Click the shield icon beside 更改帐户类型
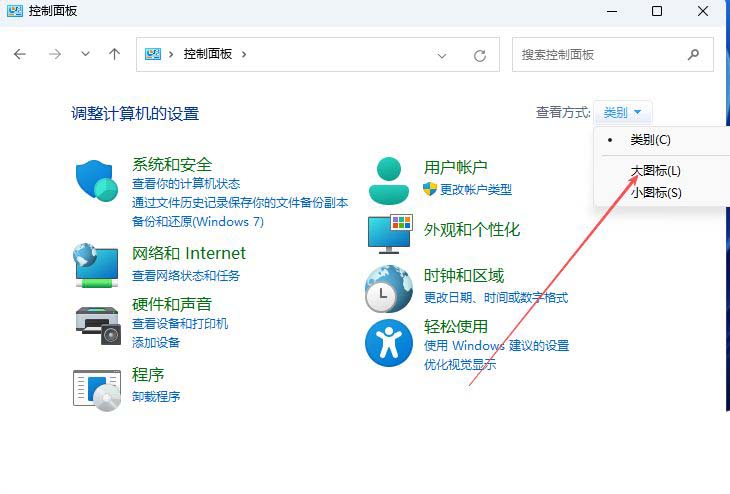This screenshot has width=730, height=494. [430, 189]
